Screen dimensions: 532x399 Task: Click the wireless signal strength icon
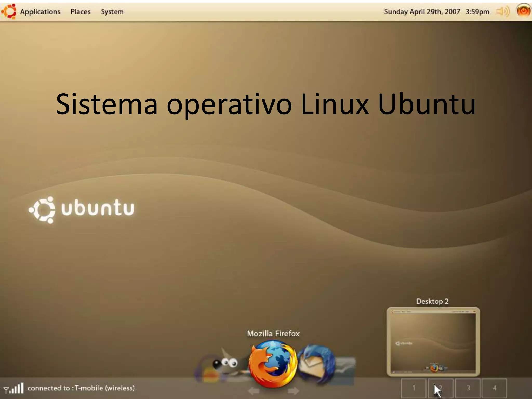[x=14, y=388]
